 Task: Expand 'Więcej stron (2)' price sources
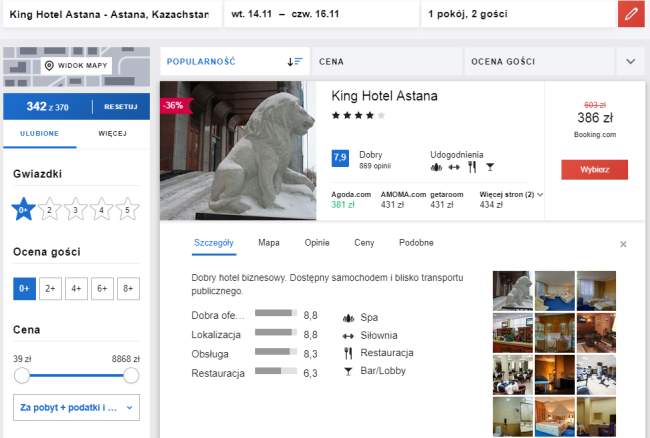[511, 194]
